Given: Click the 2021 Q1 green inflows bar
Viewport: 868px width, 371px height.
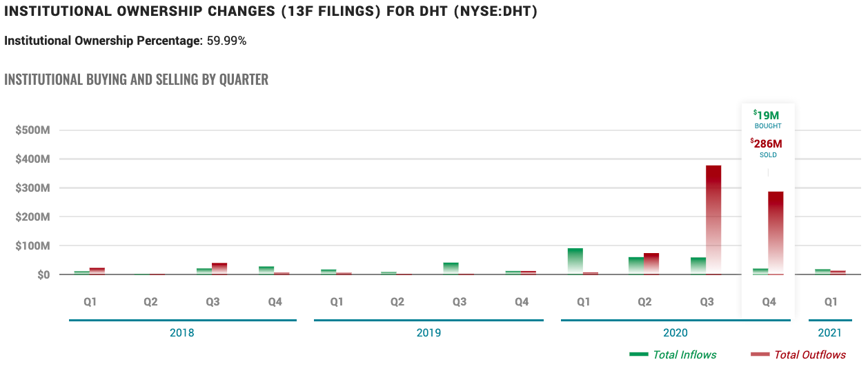Looking at the screenshot, I should click(x=822, y=272).
